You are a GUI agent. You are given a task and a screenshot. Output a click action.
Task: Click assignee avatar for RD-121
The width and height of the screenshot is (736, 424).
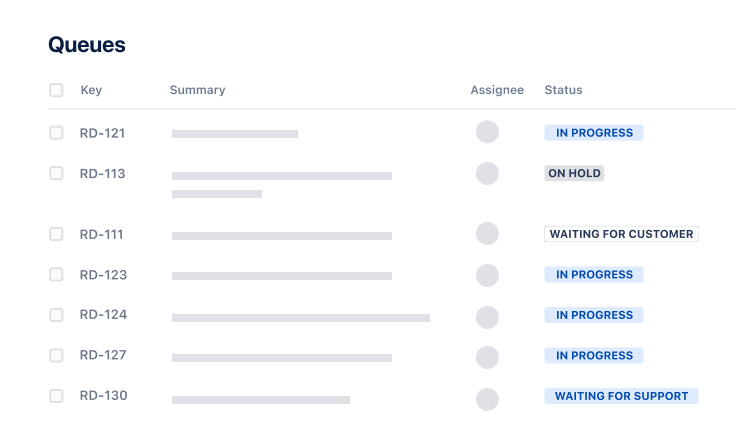point(487,132)
